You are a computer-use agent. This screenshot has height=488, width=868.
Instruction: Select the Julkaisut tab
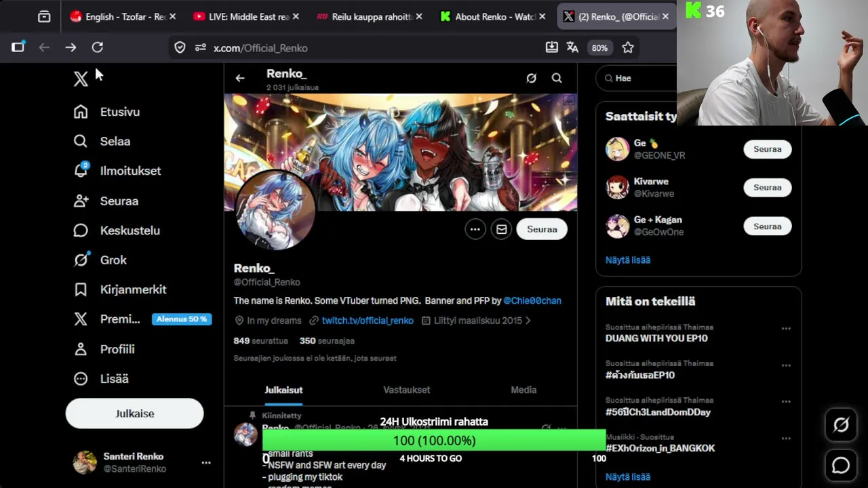coord(283,390)
